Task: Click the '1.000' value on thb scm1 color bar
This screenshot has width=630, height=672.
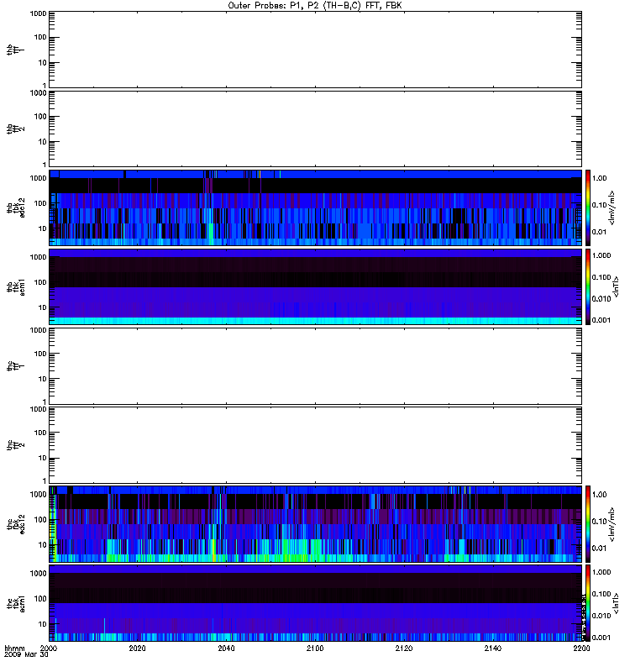Action: pos(601,255)
